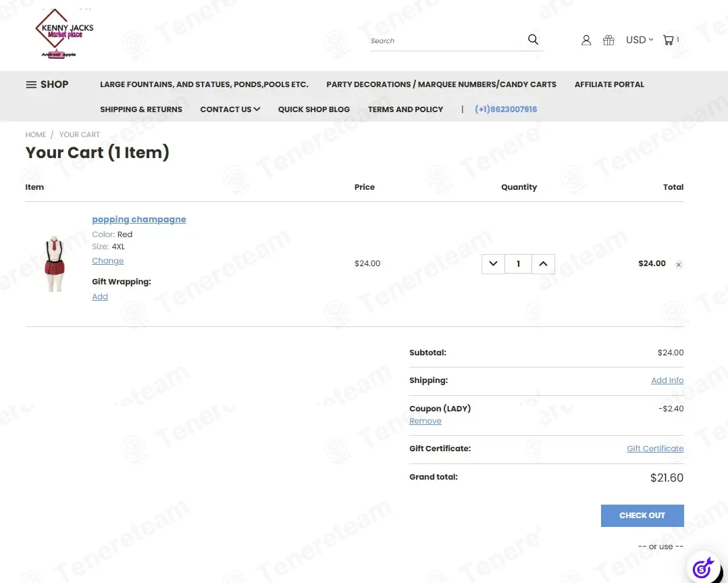Viewport: 728px width, 583px height.
Task: Click the phone number (+1)8623007916
Action: [506, 109]
